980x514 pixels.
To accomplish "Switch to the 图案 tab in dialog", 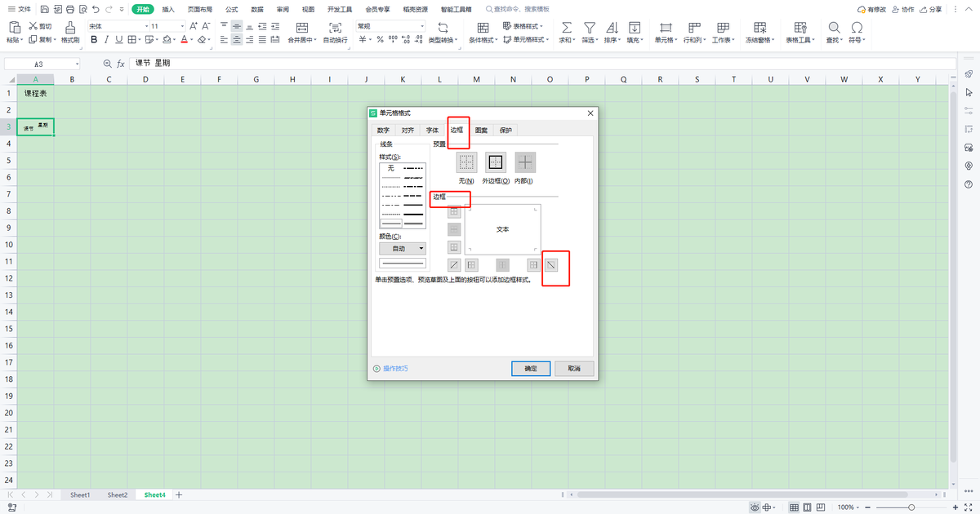I will pos(482,130).
